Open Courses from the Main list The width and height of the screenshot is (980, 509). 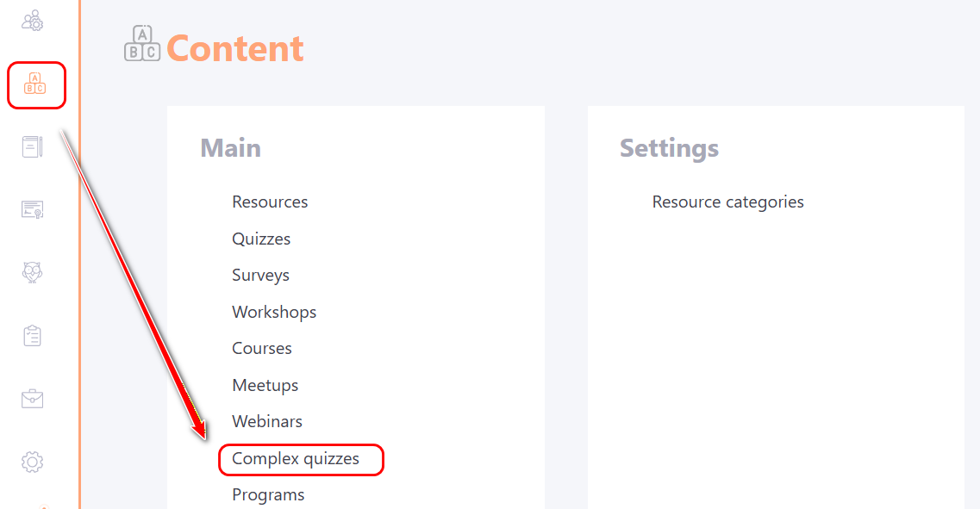point(262,349)
